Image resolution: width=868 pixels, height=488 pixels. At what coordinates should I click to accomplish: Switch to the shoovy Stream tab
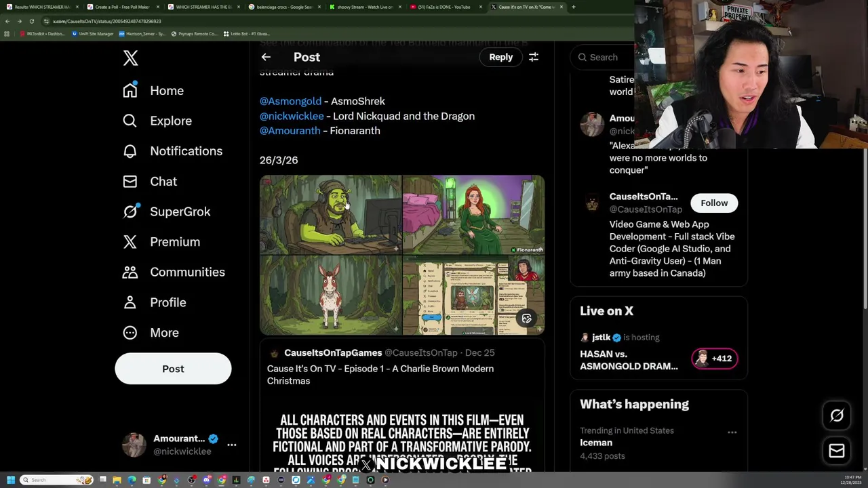click(366, 7)
